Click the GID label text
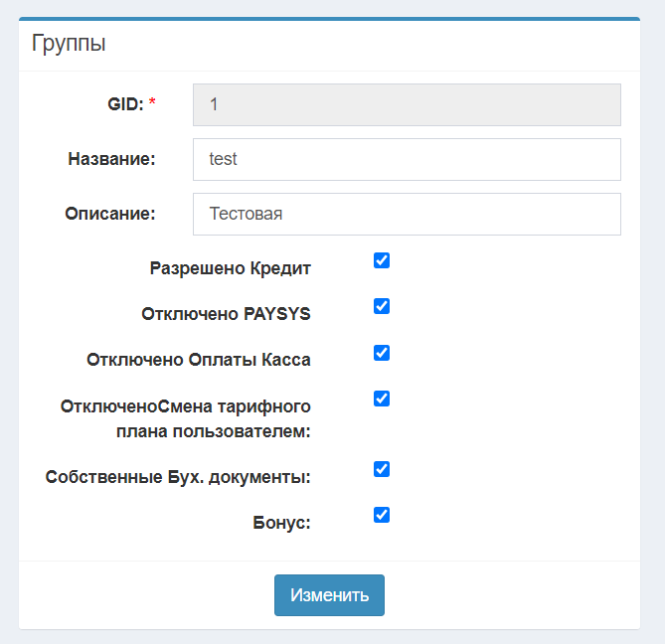The width and height of the screenshot is (665, 644). [x=125, y=104]
